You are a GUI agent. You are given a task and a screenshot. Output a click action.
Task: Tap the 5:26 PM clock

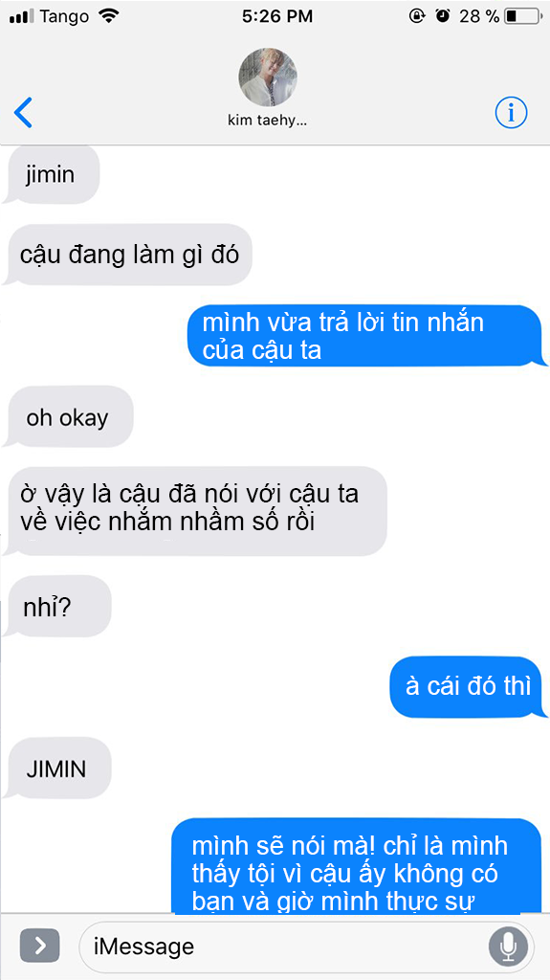pos(276,16)
